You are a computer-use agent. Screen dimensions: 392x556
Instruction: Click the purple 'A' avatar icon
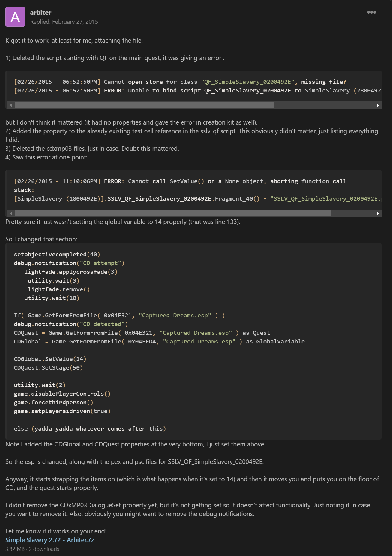click(x=15, y=17)
